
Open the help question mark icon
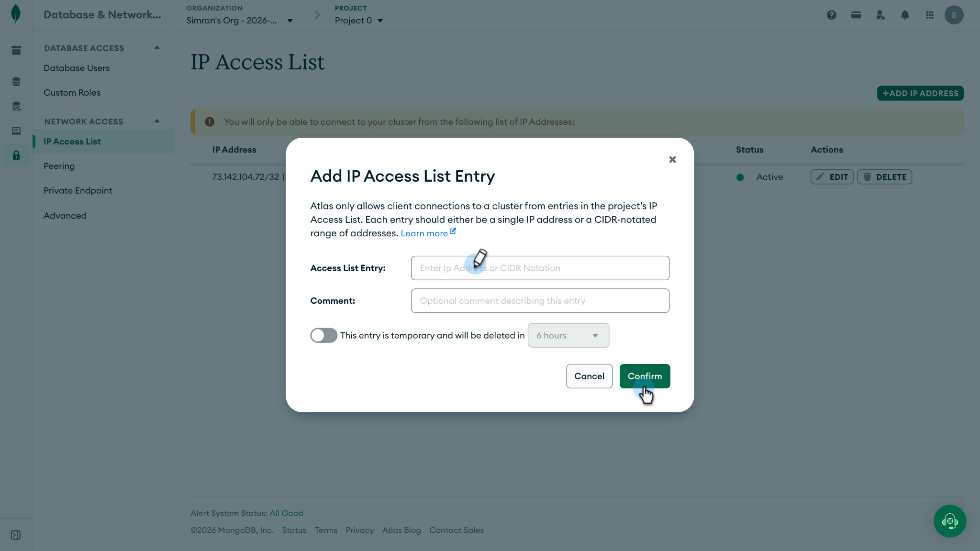(832, 15)
